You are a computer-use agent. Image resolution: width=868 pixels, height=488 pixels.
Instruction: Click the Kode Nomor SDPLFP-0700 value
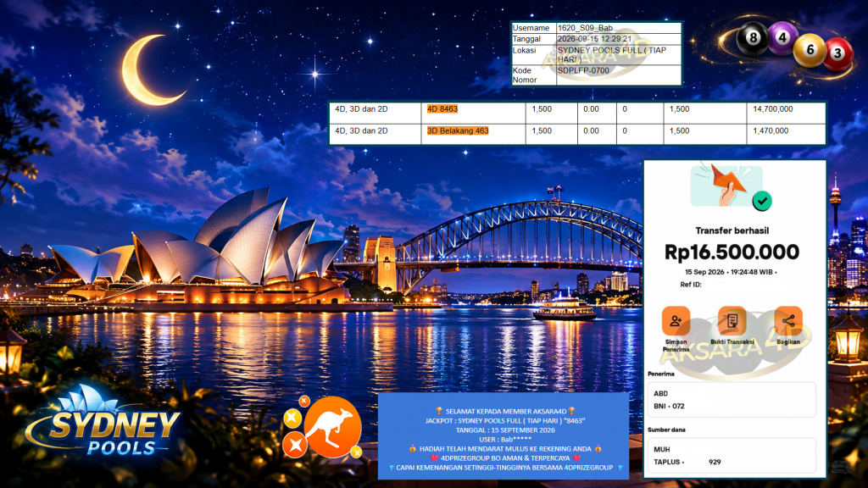(x=583, y=70)
